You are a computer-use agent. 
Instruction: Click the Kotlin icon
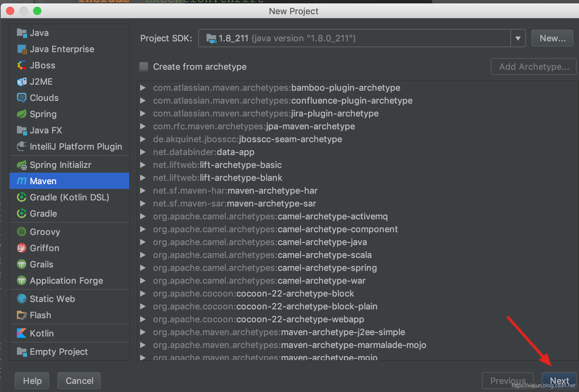click(22, 333)
